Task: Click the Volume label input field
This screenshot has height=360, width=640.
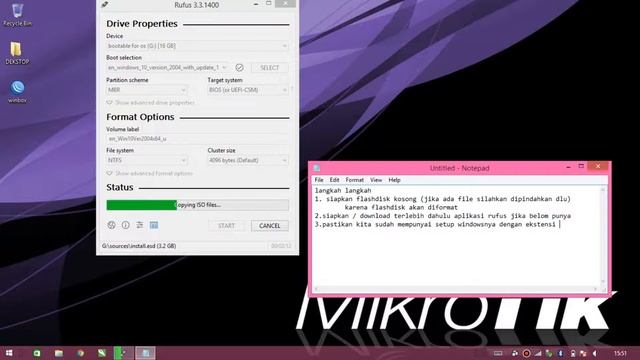Action: (197, 139)
